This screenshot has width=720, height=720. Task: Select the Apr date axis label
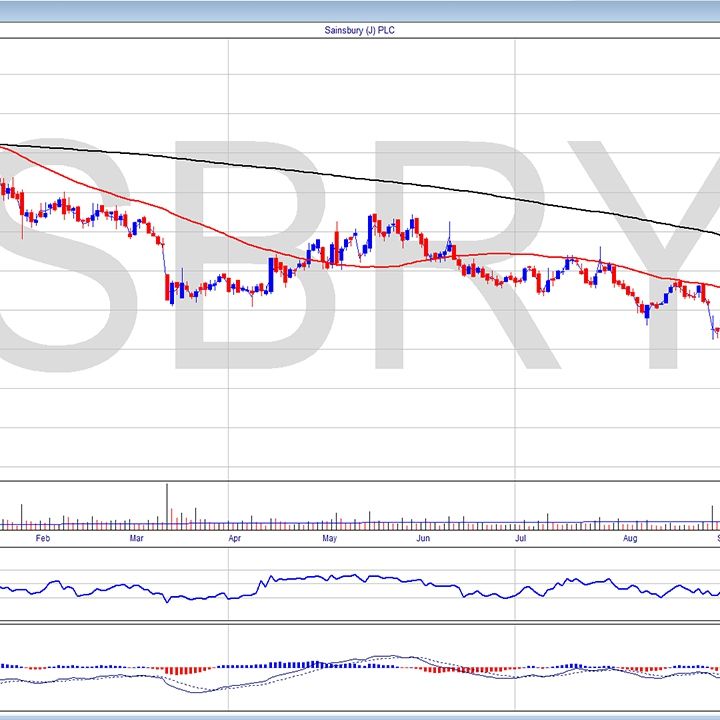tap(234, 538)
